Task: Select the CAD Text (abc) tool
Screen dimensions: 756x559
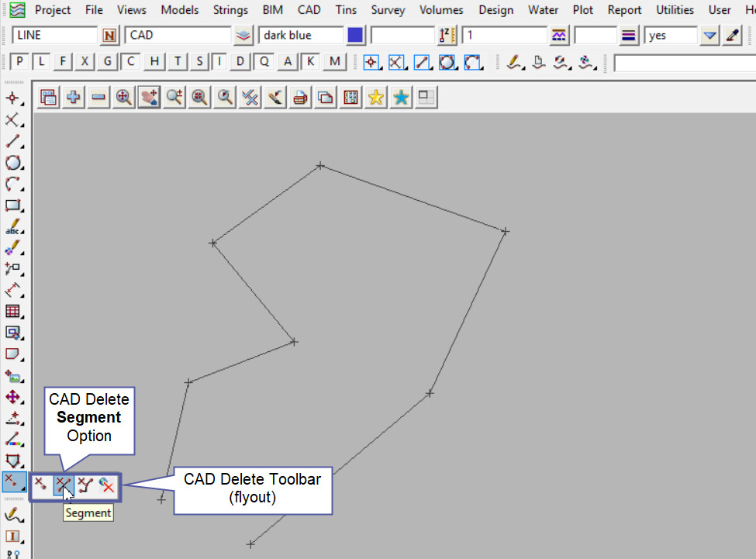Action: 13,226
